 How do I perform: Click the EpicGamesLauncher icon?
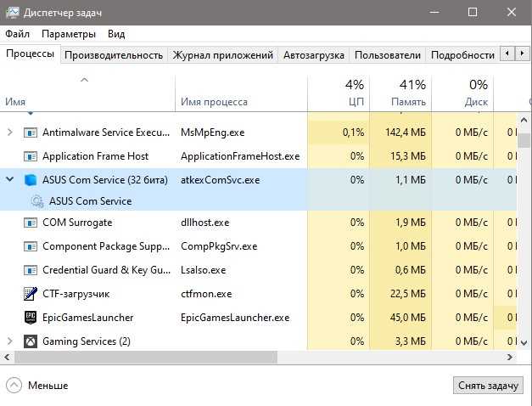(x=31, y=318)
